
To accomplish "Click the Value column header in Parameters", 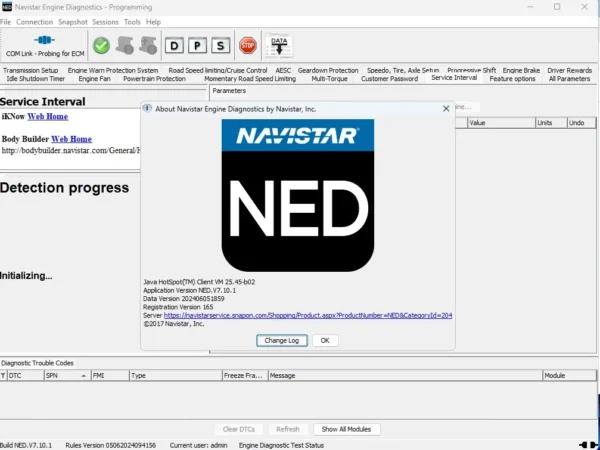I will click(501, 123).
